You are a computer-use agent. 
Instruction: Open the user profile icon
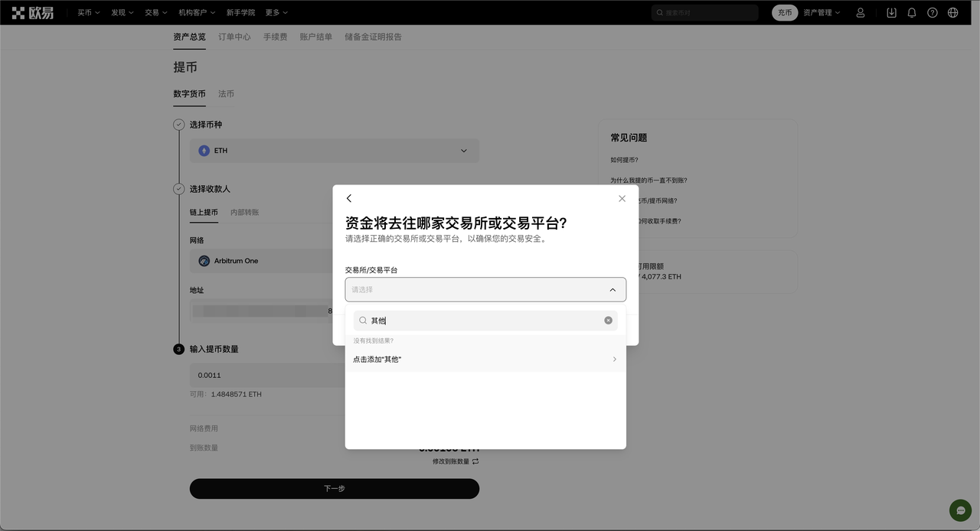click(x=861, y=12)
